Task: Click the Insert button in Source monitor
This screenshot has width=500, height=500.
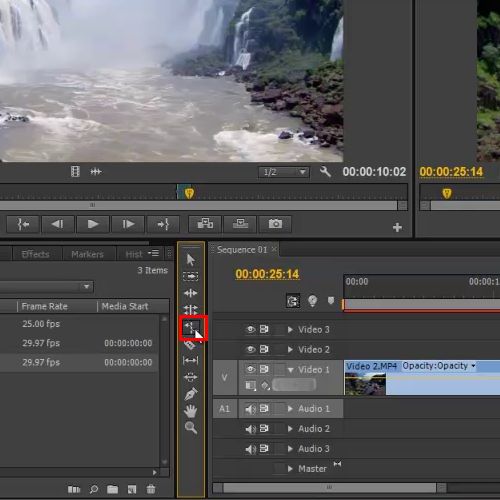Action: pyautogui.click(x=205, y=224)
